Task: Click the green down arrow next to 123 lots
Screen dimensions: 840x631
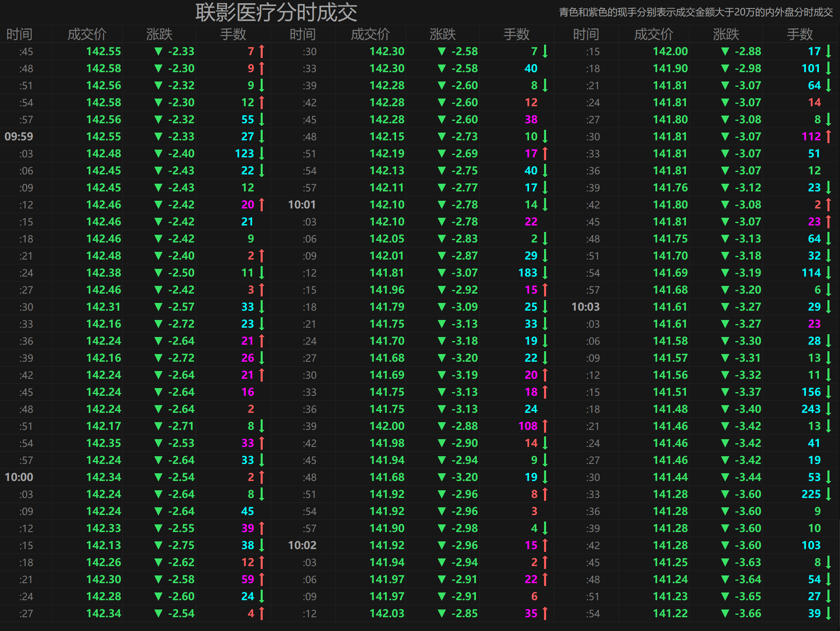Action: pyautogui.click(x=261, y=153)
